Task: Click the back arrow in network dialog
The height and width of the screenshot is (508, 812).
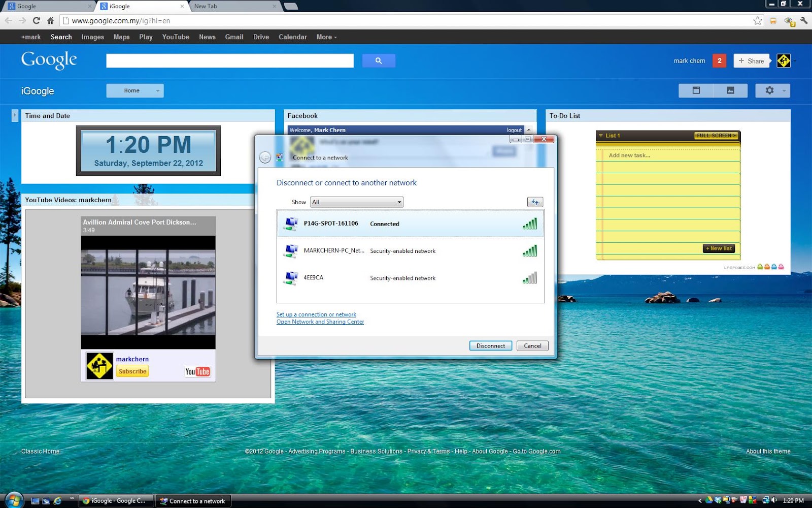Action: [x=265, y=157]
